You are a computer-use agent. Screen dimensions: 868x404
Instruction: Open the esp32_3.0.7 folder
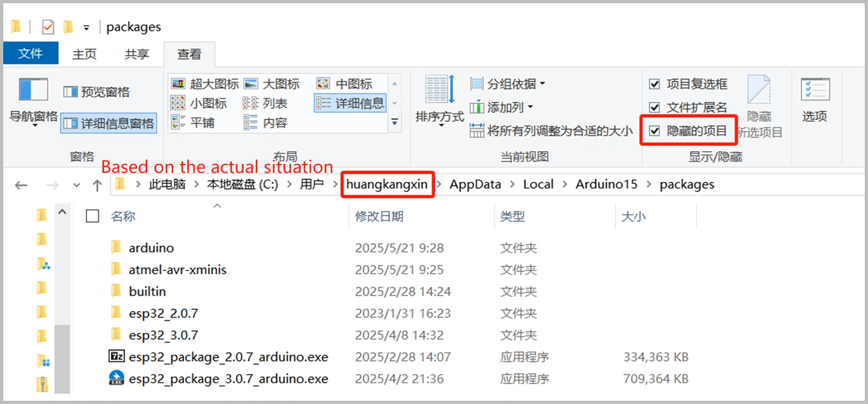coord(163,335)
